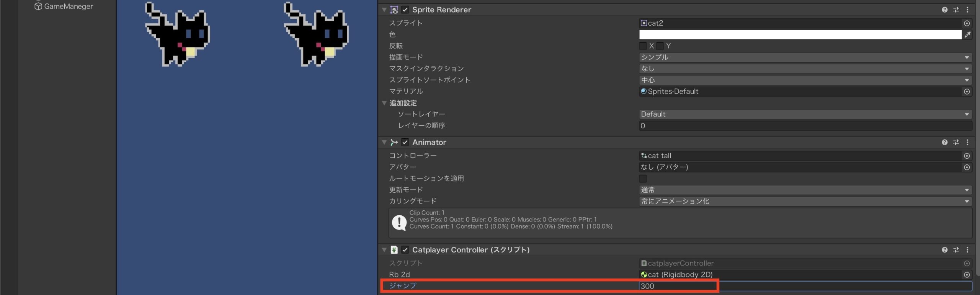This screenshot has width=980, height=295.
Task: Click the Animator component icon
Action: point(394,143)
